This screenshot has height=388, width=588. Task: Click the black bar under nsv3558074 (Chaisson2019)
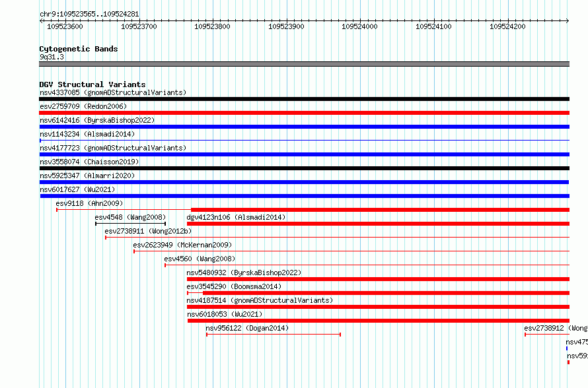click(x=304, y=168)
